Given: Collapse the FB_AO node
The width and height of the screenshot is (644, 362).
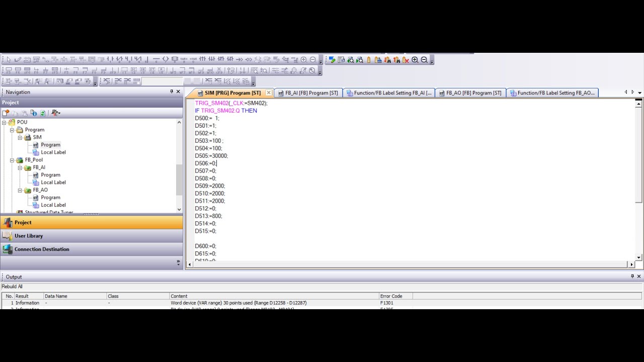Looking at the screenshot, I should 20,190.
